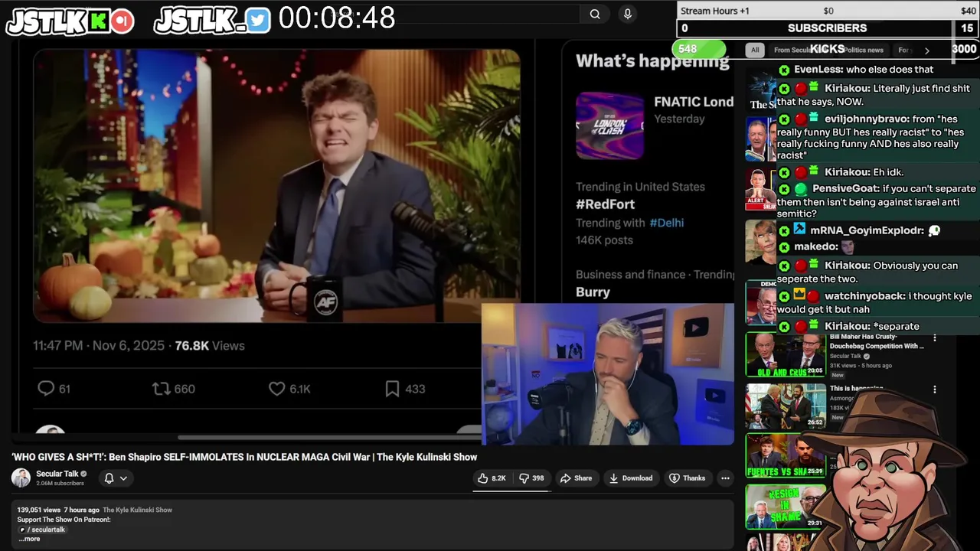Click Secular Talk channel name
Viewport: 980px width, 551px height.
tap(57, 474)
